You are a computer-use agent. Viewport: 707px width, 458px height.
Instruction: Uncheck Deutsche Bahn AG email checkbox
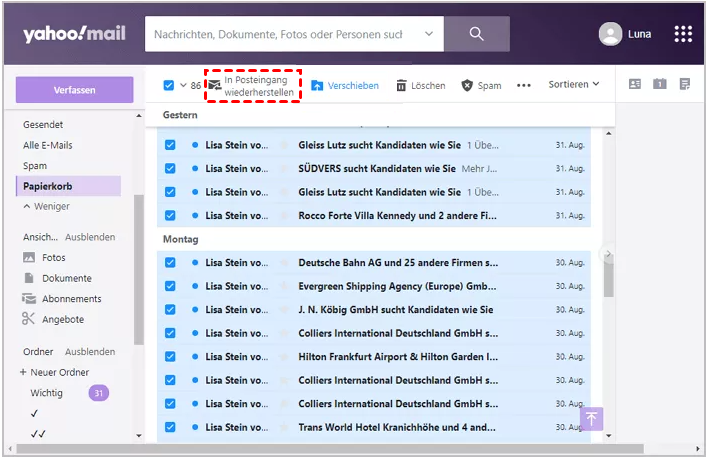point(170,262)
